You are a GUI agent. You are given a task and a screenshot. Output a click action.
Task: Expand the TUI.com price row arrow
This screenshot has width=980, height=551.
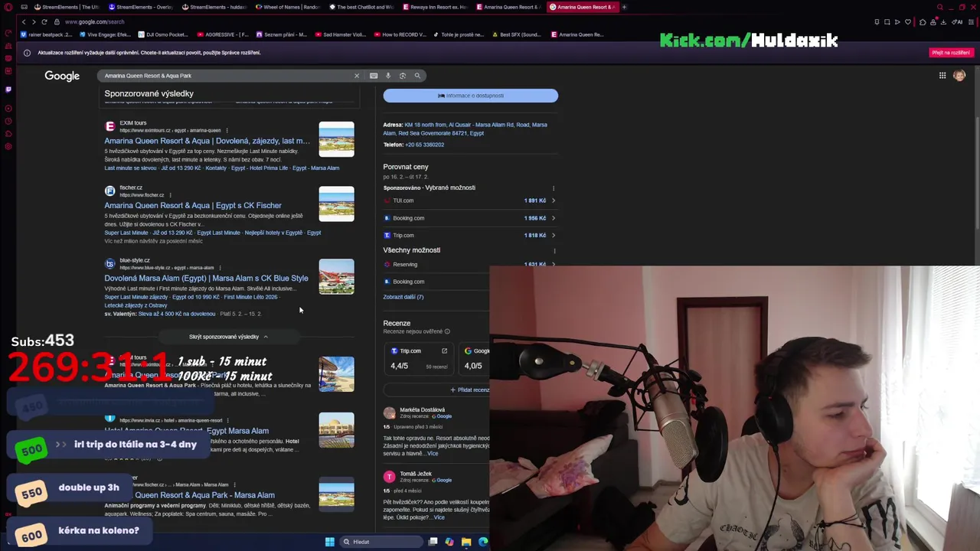554,201
